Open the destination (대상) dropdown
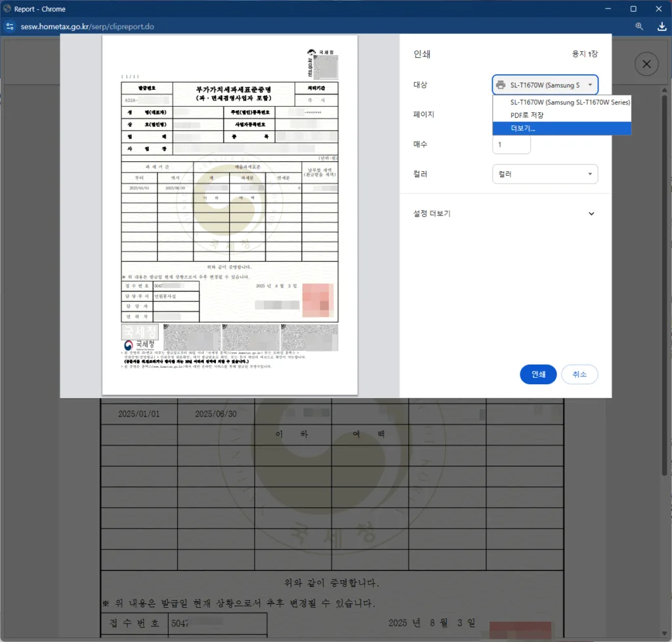Screen dimensions: 672x642 click(545, 85)
